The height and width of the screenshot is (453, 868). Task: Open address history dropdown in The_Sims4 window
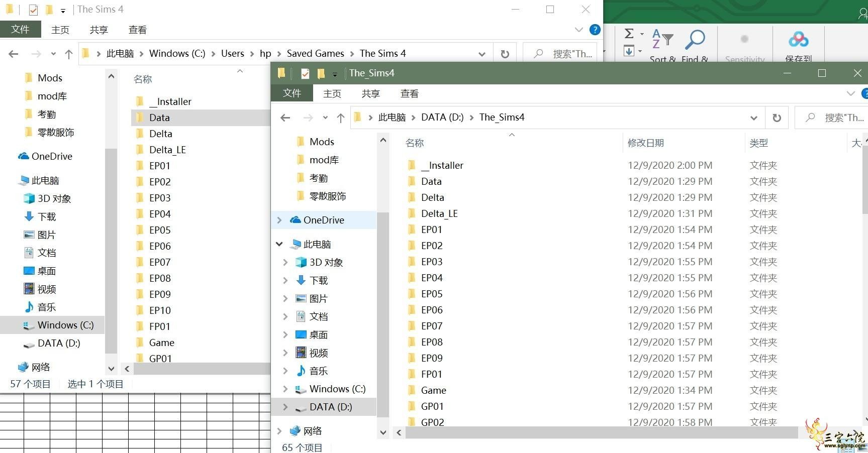click(x=753, y=118)
